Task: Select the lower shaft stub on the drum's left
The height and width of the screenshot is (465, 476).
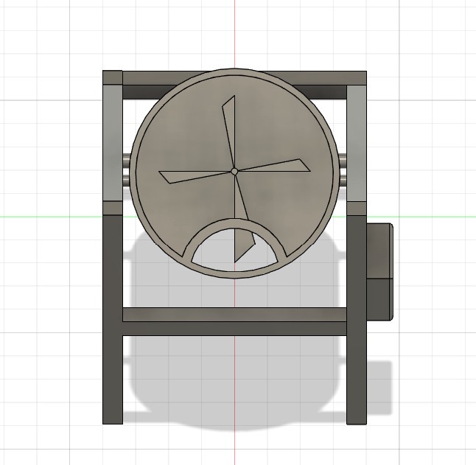Action: pyautogui.click(x=126, y=181)
